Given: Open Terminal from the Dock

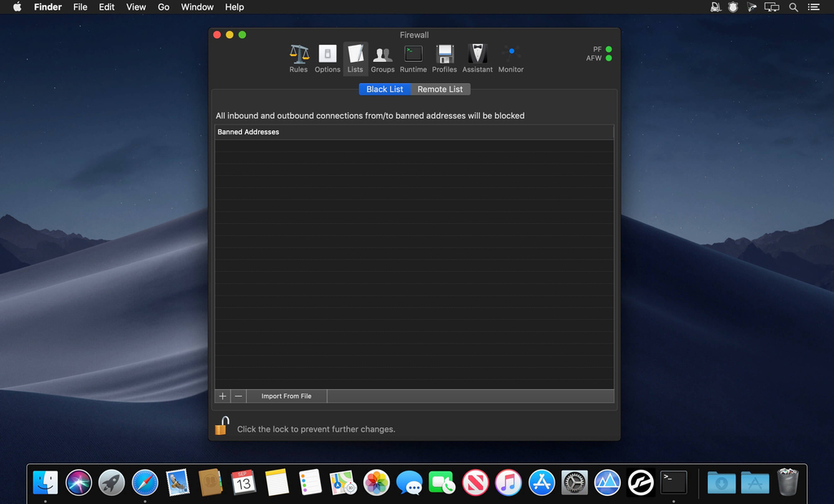Looking at the screenshot, I should [x=674, y=483].
